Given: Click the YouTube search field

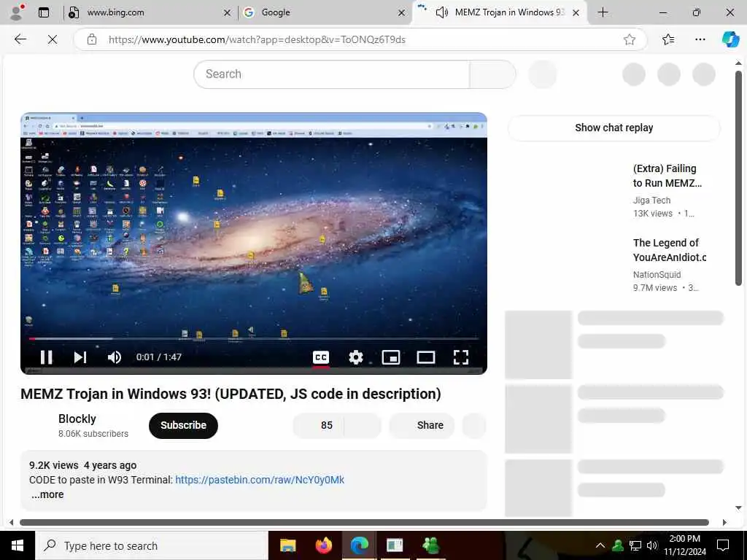Looking at the screenshot, I should pos(332,74).
